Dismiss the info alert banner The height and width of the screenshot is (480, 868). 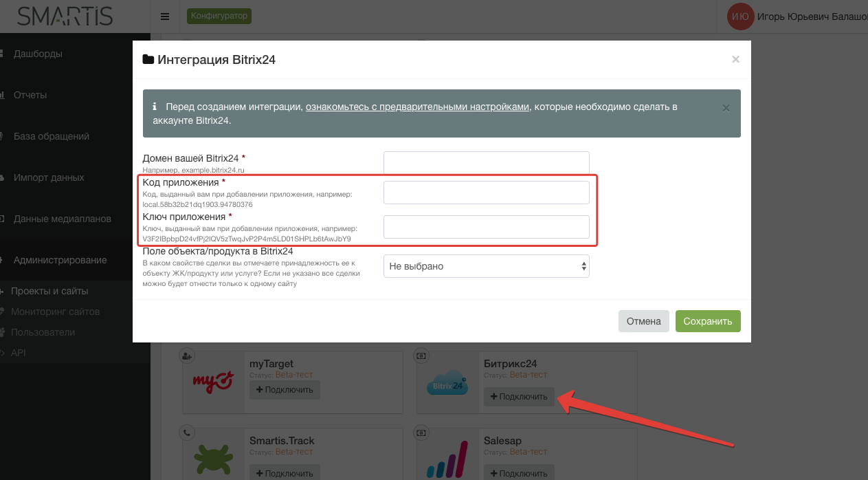726,108
